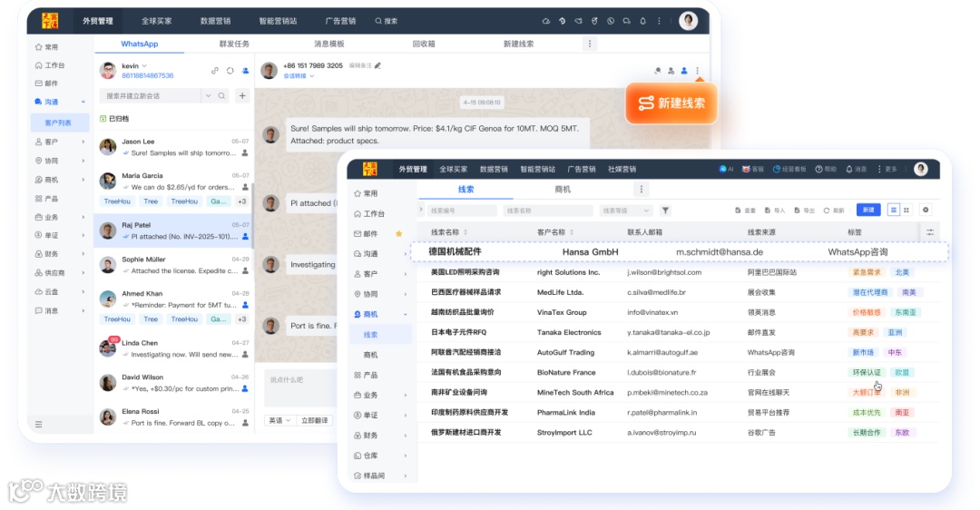Click the refresh circle icon next to kevin

click(x=230, y=71)
